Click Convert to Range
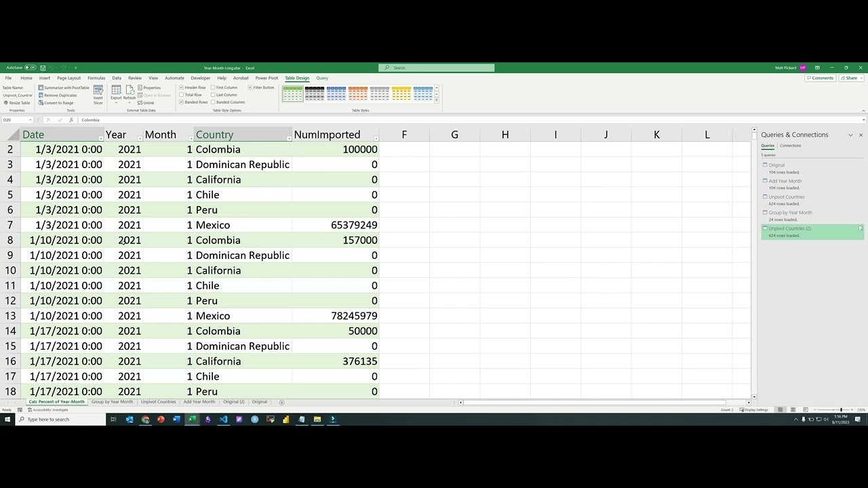Viewport: 868px width, 488px height. [x=56, y=102]
